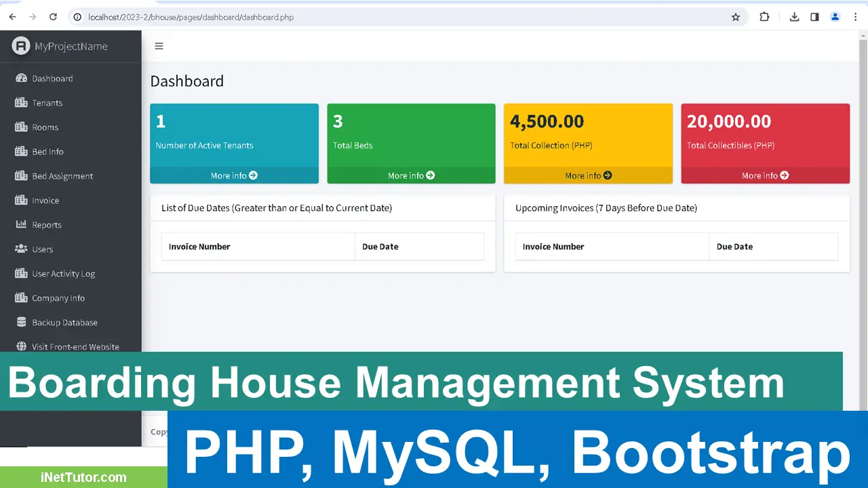The width and height of the screenshot is (868, 488).
Task: Open the Rooms management page
Action: pos(45,127)
